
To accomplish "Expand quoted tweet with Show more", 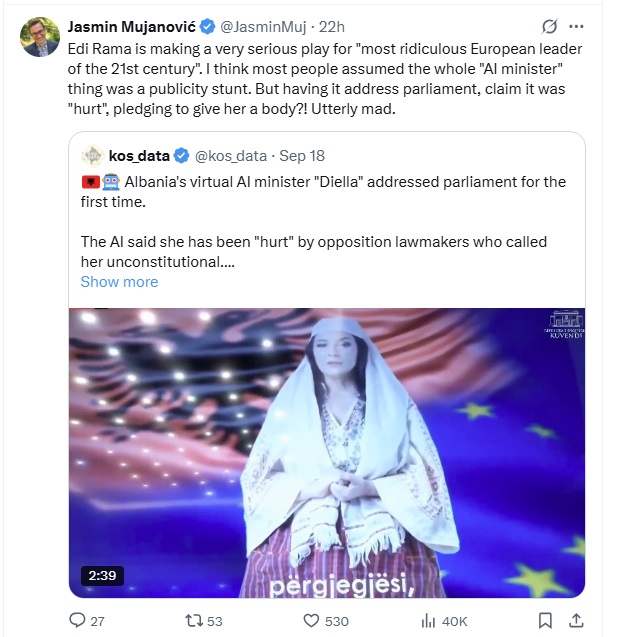I will [x=119, y=282].
